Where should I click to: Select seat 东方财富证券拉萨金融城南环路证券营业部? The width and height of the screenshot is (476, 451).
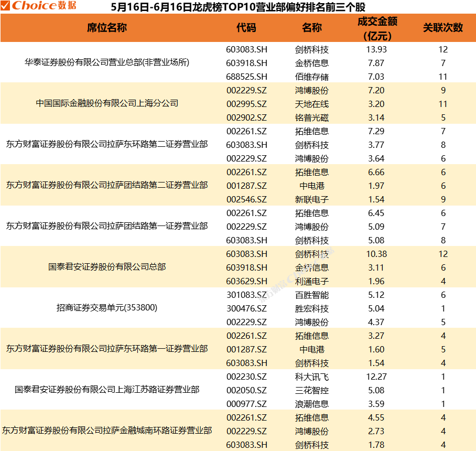coord(107,431)
